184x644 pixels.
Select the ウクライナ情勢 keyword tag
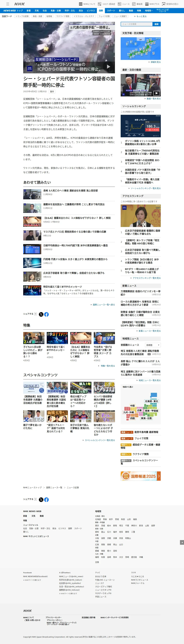click(63, 16)
